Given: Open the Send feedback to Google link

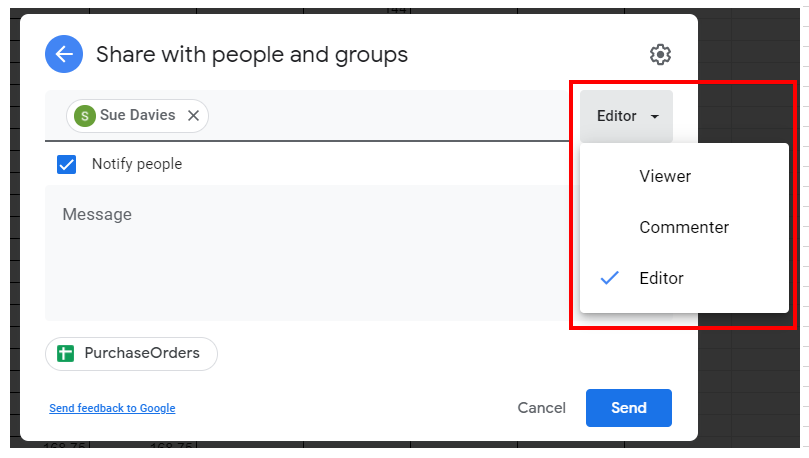Looking at the screenshot, I should coord(112,408).
